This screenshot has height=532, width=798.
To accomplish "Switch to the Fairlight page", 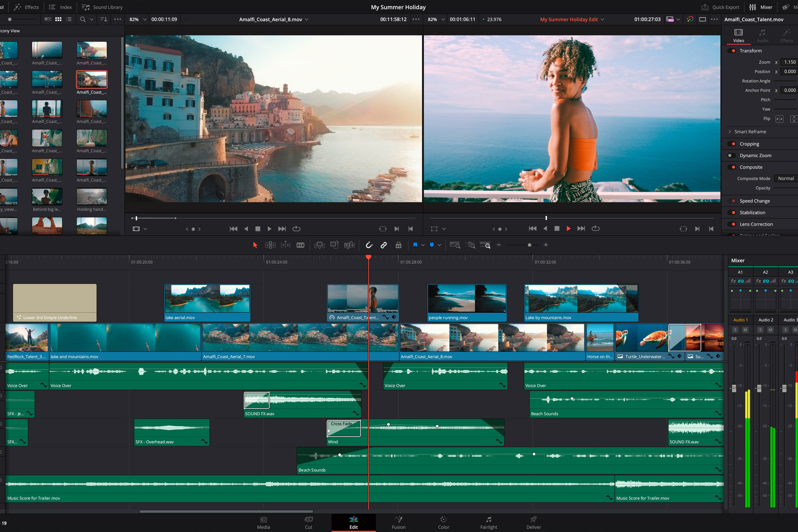I will pos(488,522).
